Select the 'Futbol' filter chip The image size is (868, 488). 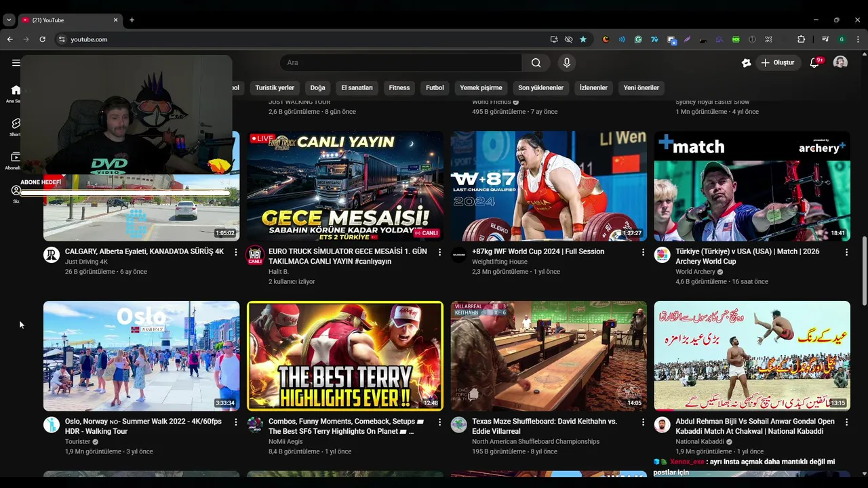(x=435, y=87)
